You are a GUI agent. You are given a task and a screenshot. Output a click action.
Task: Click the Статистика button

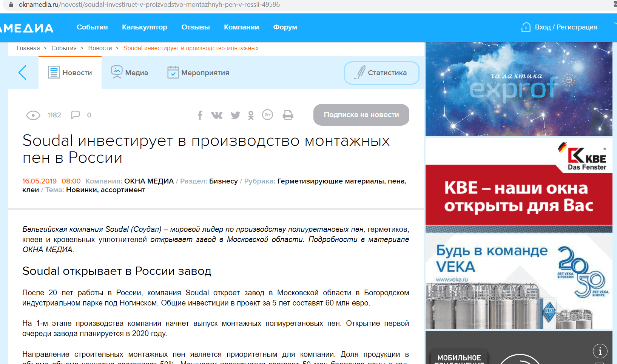382,73
